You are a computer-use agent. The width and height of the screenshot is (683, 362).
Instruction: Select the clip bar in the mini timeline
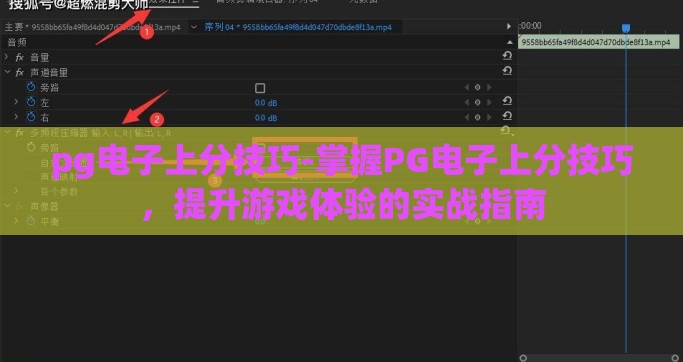[598, 42]
